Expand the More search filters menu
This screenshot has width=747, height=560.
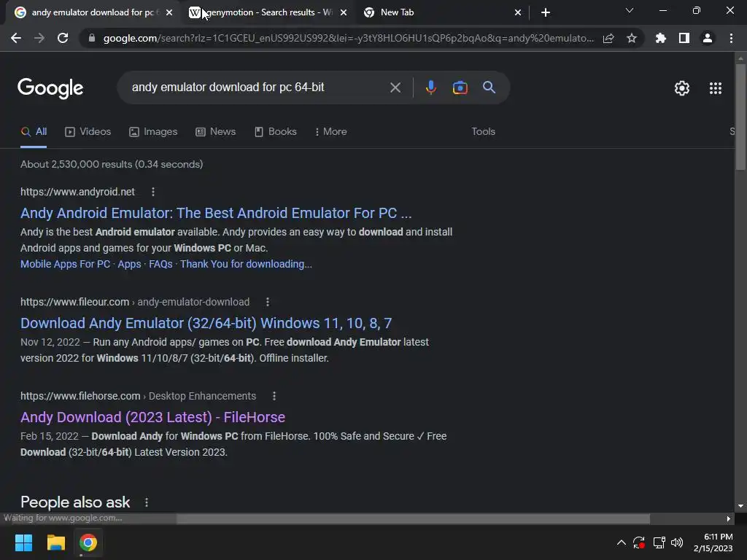click(x=331, y=132)
